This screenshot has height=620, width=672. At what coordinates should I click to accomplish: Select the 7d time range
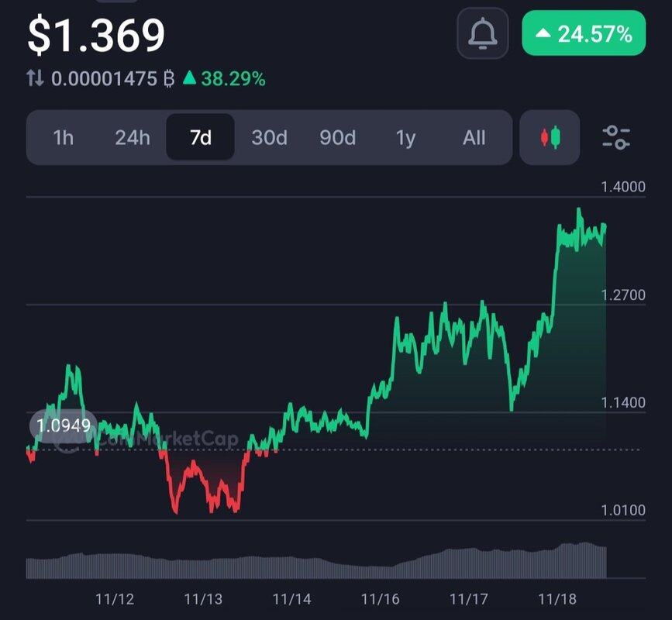click(x=201, y=138)
